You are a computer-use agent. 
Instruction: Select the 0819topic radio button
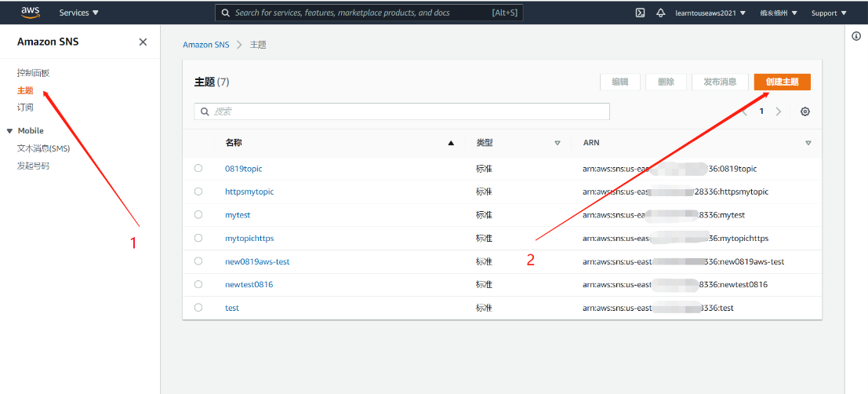click(x=198, y=169)
